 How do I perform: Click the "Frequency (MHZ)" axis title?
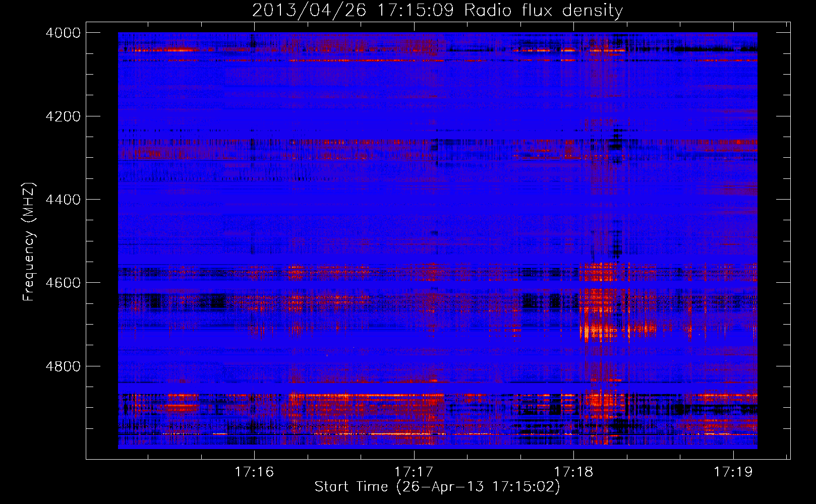(x=29, y=242)
